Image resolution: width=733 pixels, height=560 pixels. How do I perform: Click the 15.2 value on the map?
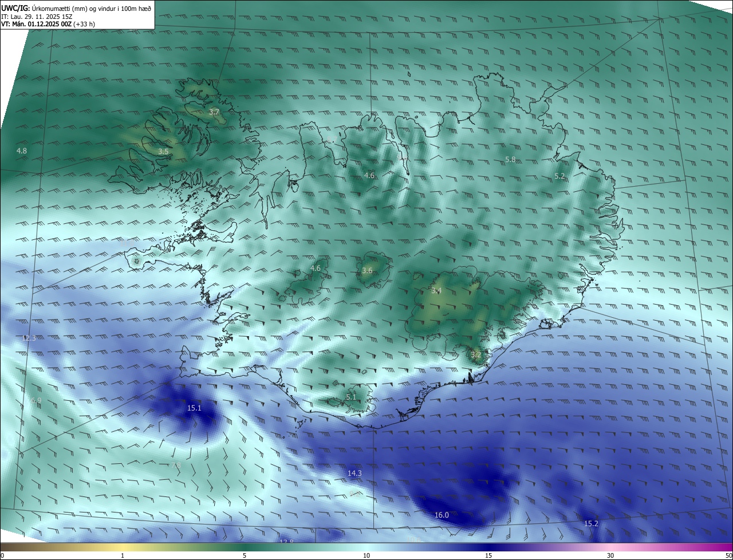pyautogui.click(x=591, y=524)
